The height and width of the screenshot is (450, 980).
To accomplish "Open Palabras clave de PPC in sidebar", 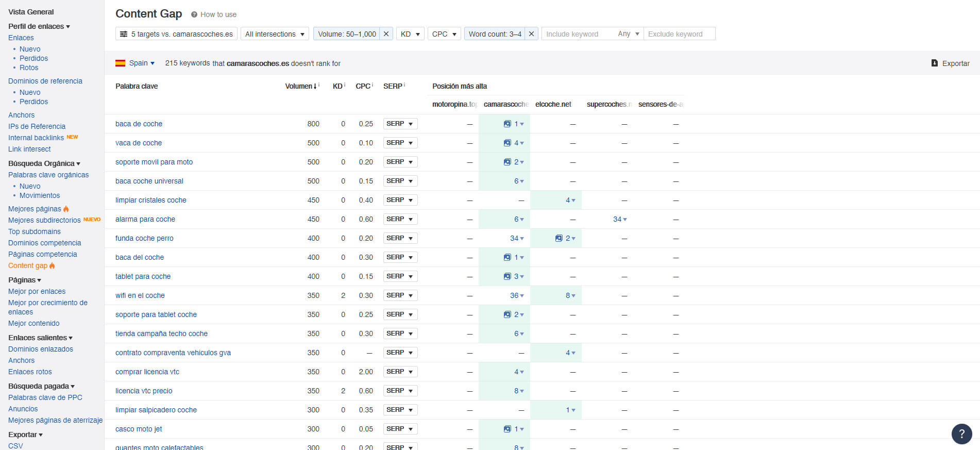I will (45, 397).
